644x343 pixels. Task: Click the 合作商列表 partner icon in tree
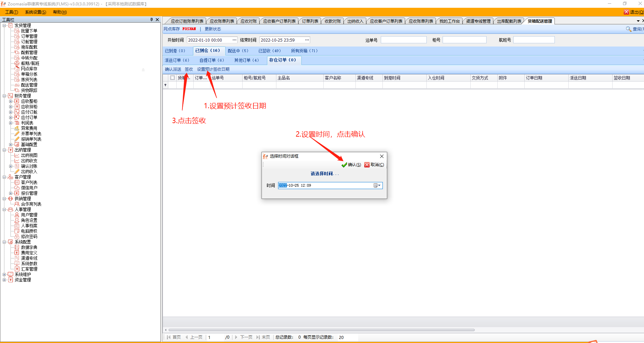click(x=17, y=204)
